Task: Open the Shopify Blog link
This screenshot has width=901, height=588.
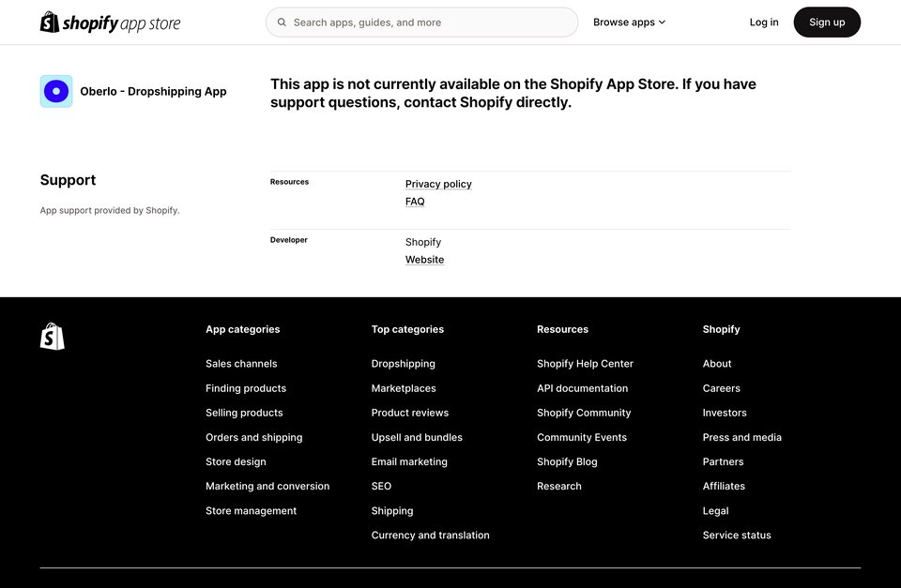Action: pyautogui.click(x=567, y=461)
